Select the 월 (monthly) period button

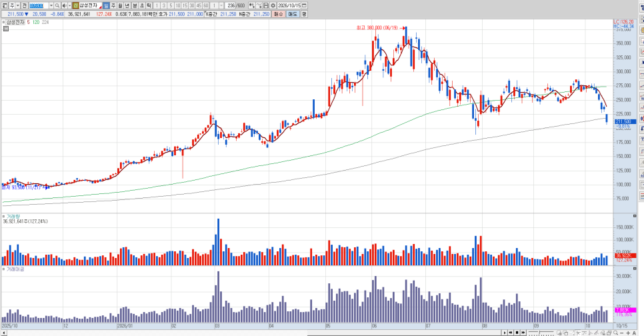(x=120, y=5)
